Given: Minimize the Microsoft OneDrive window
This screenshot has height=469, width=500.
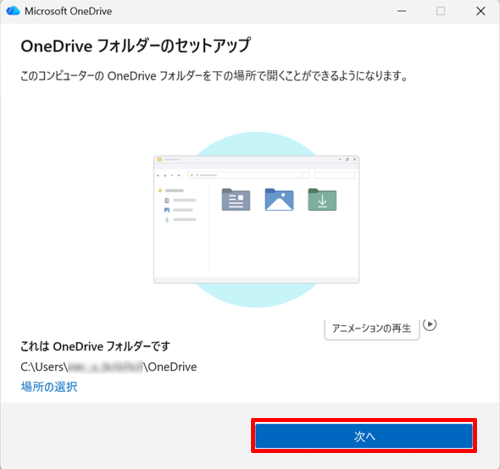Looking at the screenshot, I should (x=402, y=11).
